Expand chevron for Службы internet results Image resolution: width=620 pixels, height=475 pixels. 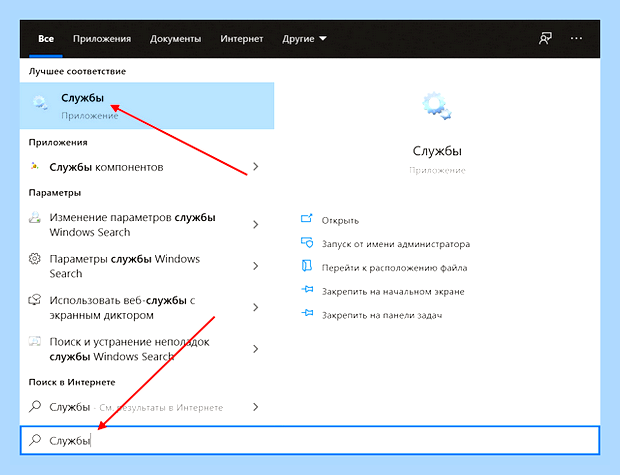[256, 407]
